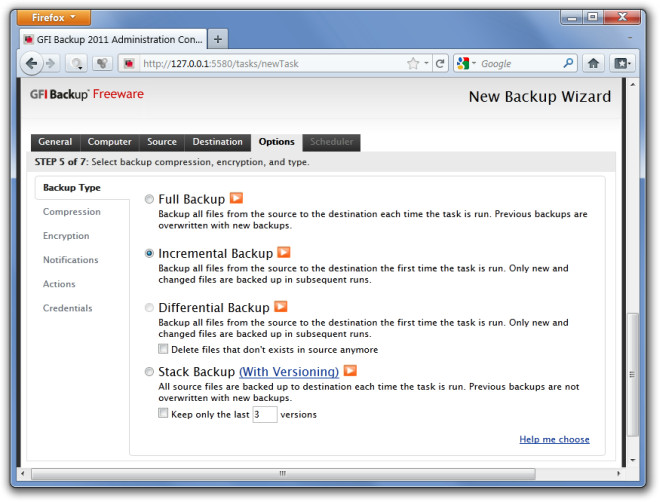Play the Incremental Backup video icon

284,252
